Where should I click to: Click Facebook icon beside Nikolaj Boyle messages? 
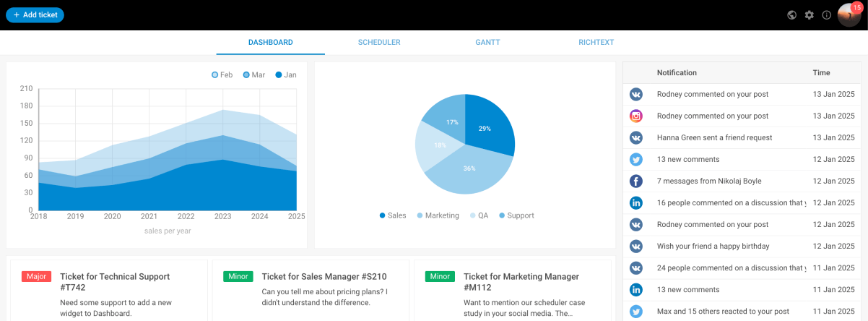(636, 181)
